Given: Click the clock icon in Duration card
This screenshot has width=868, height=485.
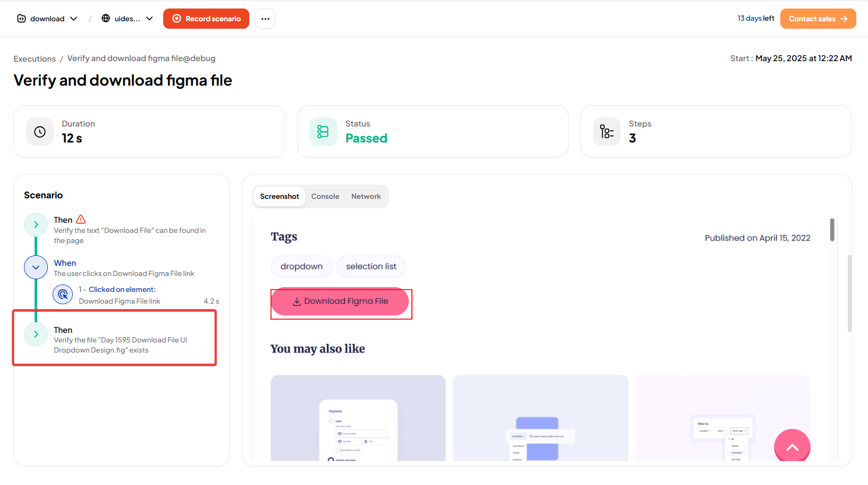Looking at the screenshot, I should [40, 132].
